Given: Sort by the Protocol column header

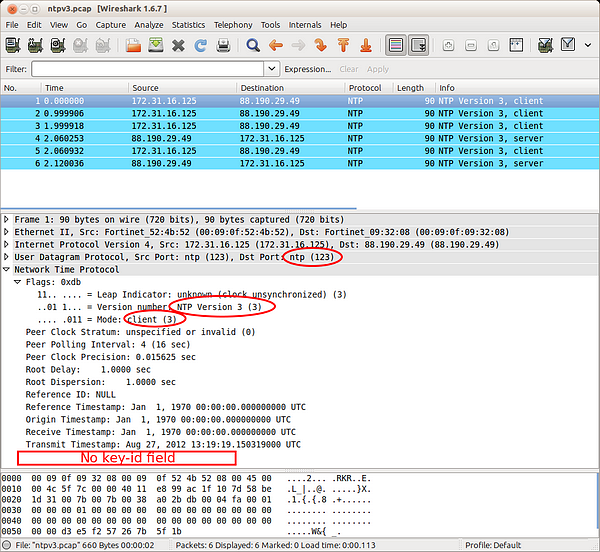Looking at the screenshot, I should [x=369, y=88].
